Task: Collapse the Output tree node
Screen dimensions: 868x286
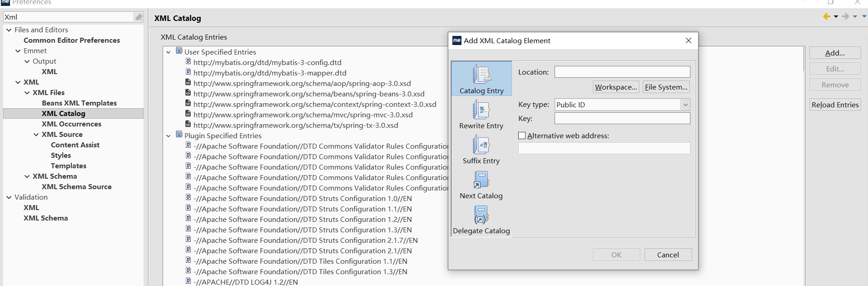Action: (27, 61)
